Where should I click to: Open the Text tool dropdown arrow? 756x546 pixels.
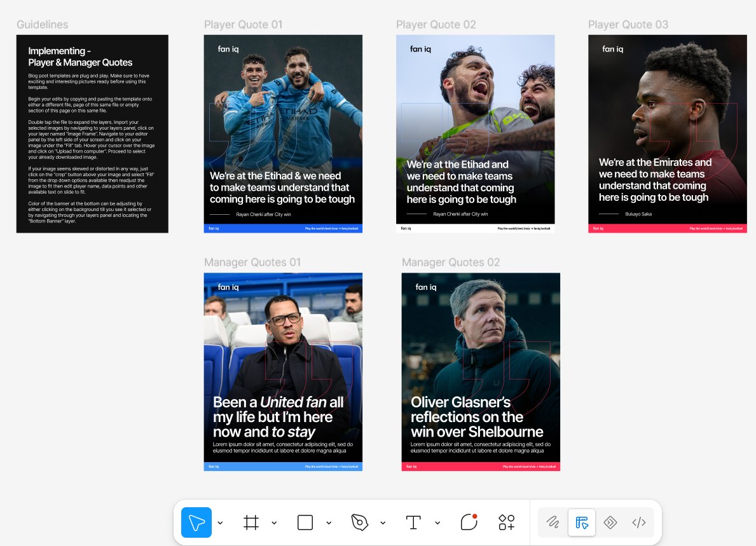(x=437, y=523)
